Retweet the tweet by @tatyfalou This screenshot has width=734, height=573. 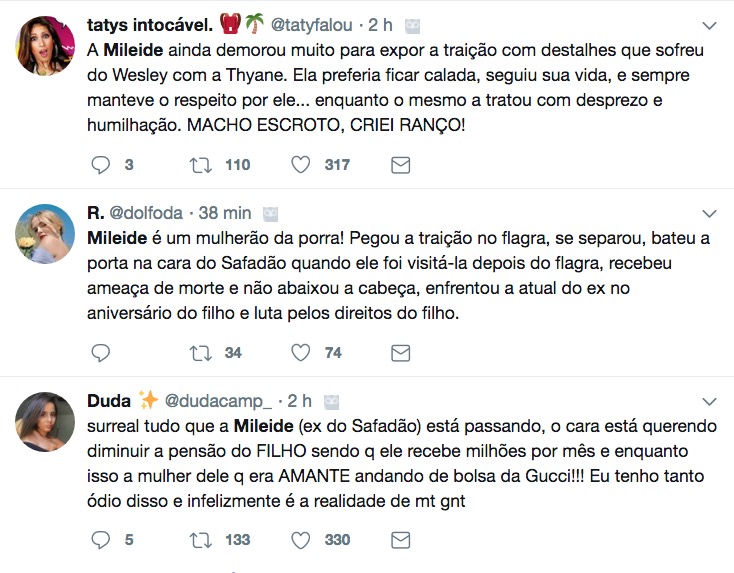click(200, 165)
